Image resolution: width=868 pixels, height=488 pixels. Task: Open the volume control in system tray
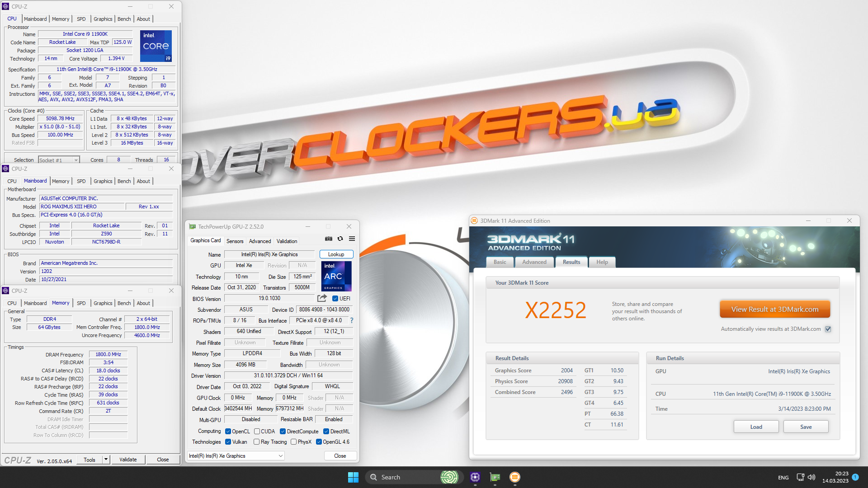811,477
